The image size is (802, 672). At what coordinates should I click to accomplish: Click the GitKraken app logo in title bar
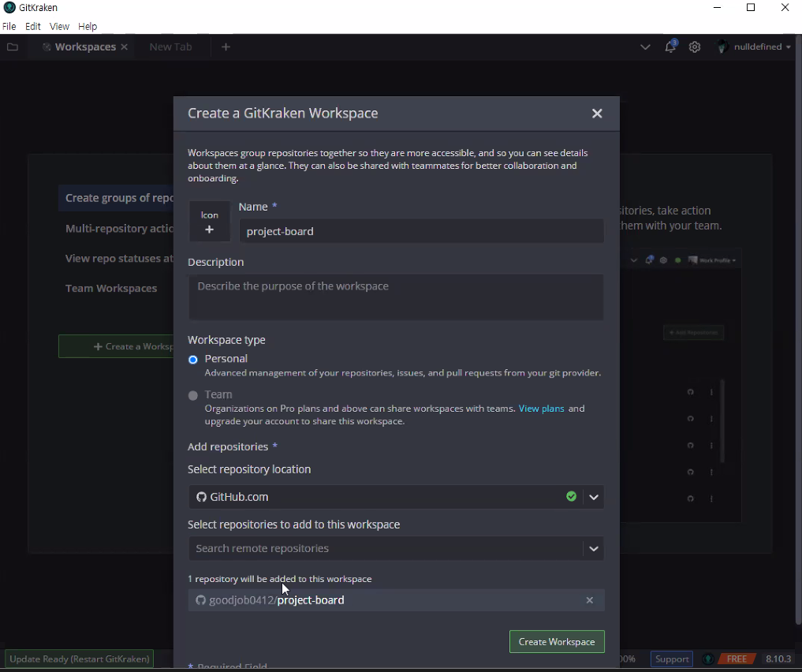[9, 7]
